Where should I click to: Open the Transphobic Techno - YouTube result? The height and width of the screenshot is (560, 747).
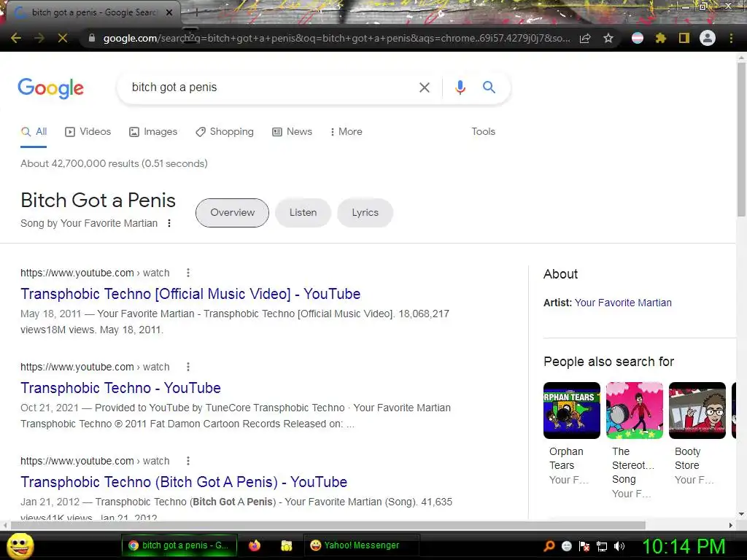(120, 388)
